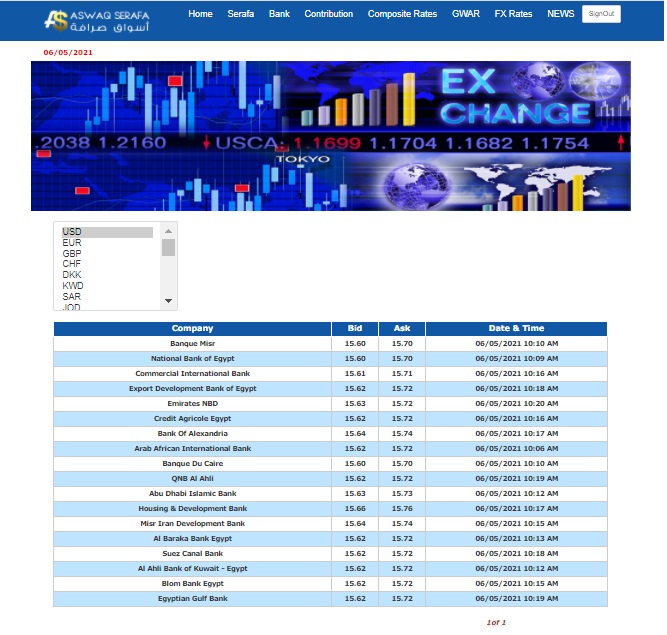
Task: Click currency list scroll up arrow
Action: 168,231
